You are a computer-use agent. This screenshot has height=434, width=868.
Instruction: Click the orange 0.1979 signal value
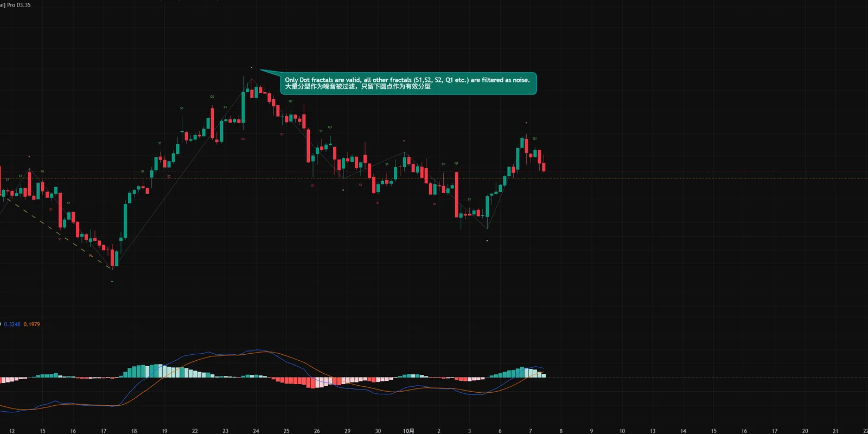(x=31, y=324)
